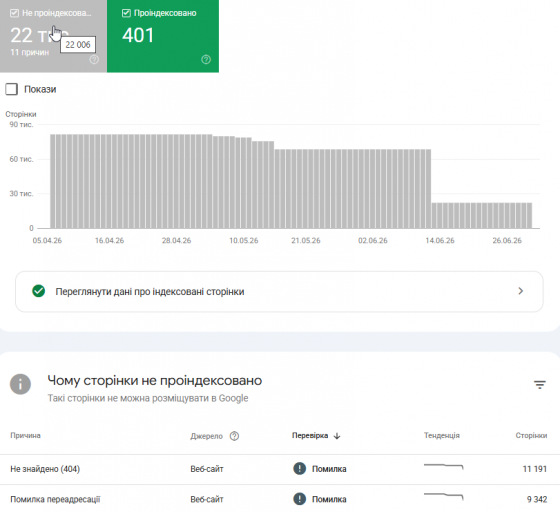The width and height of the screenshot is (560, 512).
Task: Select the Проіндексовано 401 tab
Action: coord(163,36)
